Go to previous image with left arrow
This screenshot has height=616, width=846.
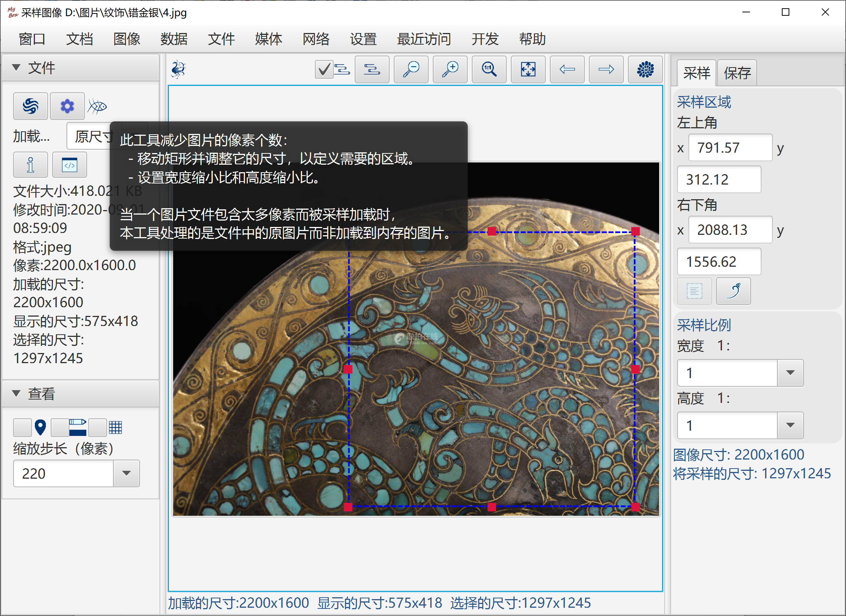point(567,69)
